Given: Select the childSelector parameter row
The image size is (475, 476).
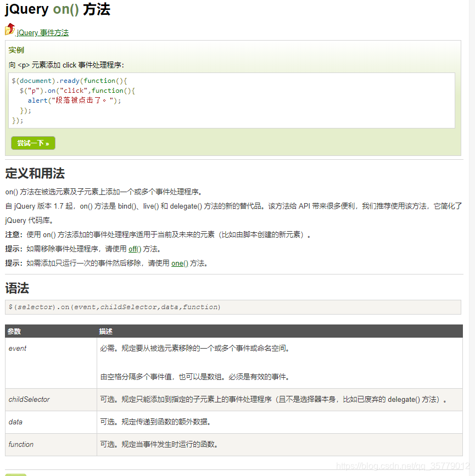Looking at the screenshot, I should [x=27, y=400].
